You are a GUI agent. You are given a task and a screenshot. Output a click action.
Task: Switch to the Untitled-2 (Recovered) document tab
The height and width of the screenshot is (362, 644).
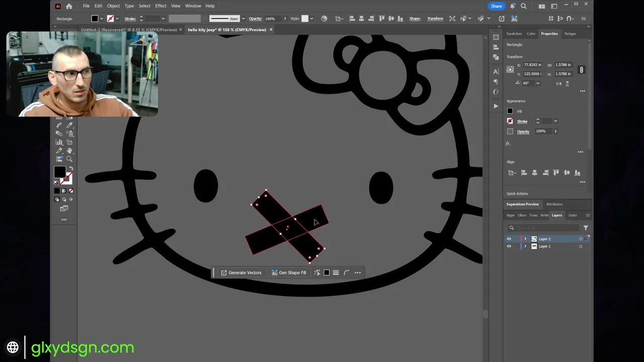coord(128,30)
